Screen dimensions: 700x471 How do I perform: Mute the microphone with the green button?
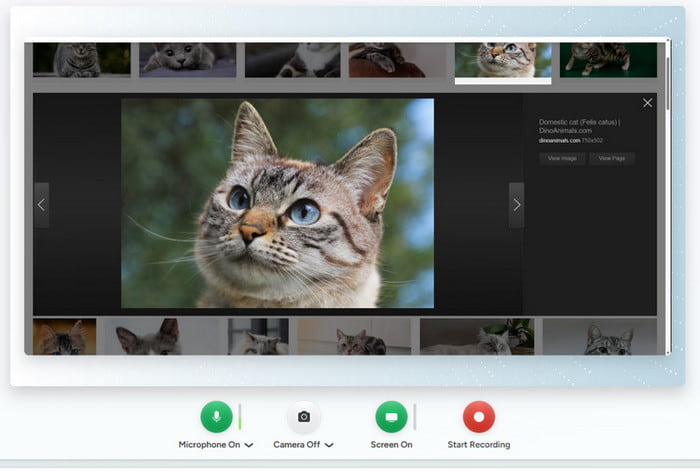tap(217, 417)
